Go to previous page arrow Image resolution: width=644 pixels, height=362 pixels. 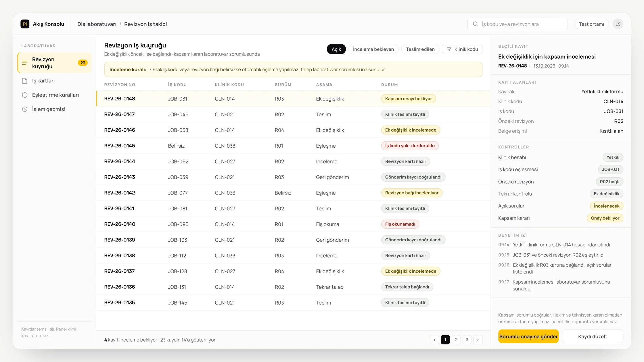[x=434, y=340]
